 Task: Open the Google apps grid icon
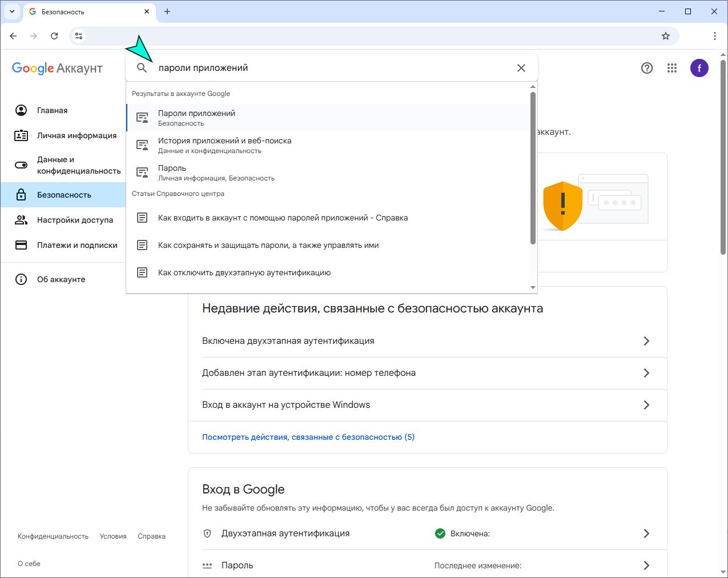[x=672, y=68]
